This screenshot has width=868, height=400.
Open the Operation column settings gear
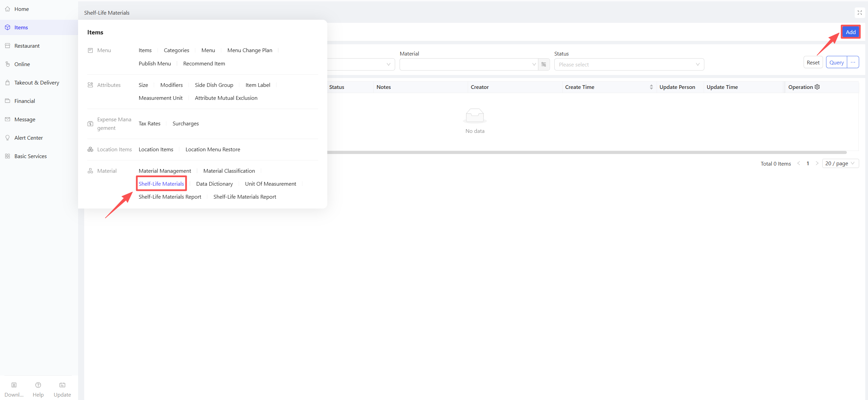[817, 87]
